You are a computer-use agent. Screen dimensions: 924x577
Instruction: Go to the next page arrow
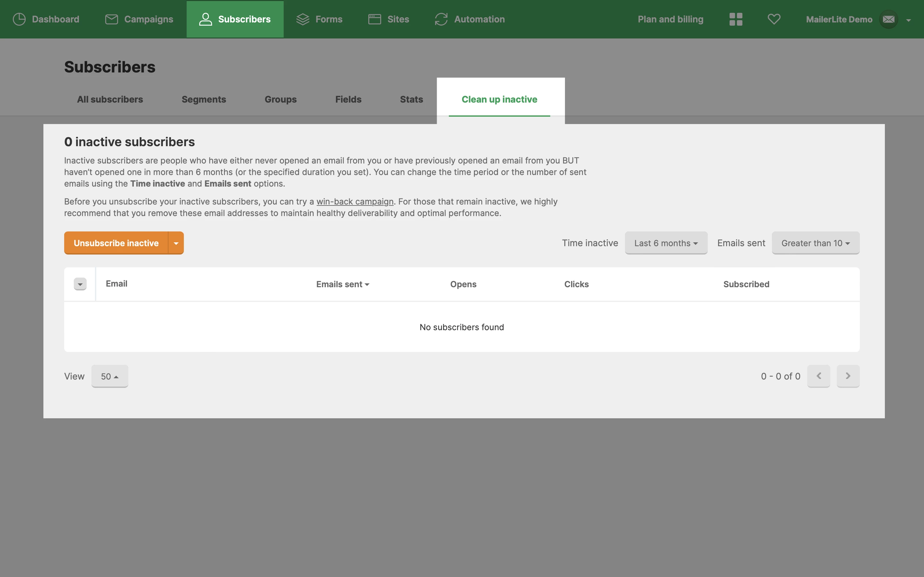coord(848,376)
